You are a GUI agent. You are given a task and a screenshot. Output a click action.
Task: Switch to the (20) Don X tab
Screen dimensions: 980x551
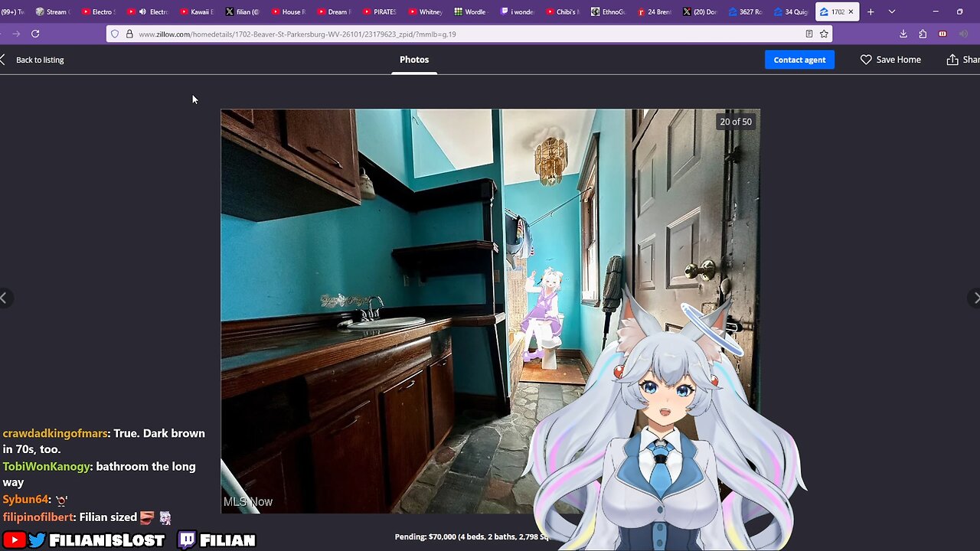[x=699, y=11]
